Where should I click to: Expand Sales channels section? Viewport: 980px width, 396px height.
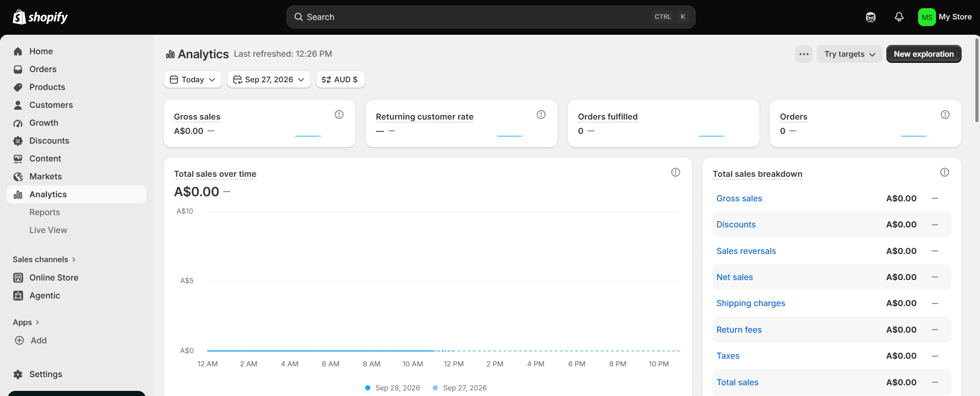pos(44,260)
